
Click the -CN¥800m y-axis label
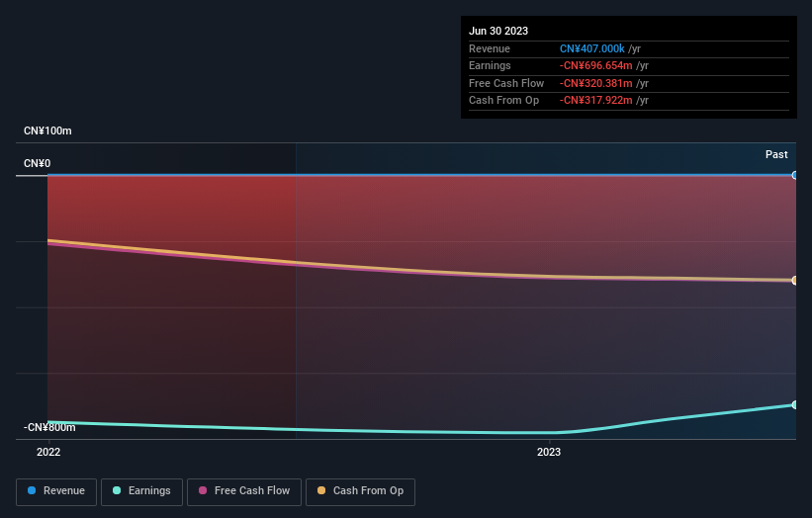click(x=49, y=427)
